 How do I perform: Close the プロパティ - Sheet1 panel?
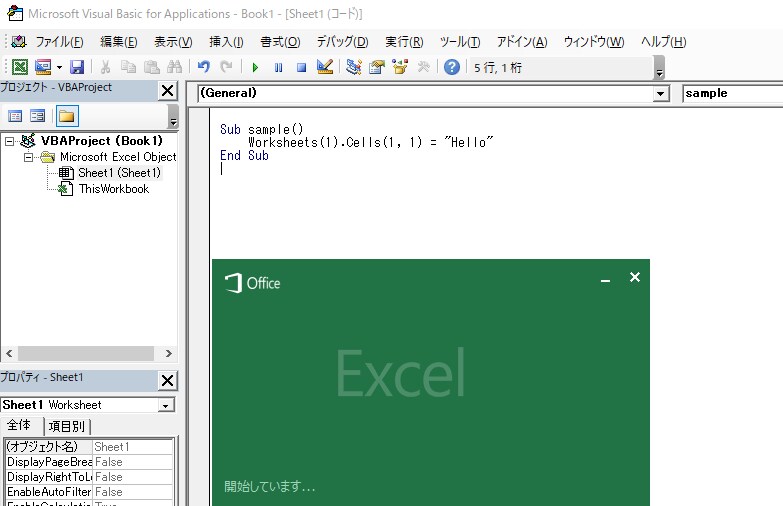point(168,381)
